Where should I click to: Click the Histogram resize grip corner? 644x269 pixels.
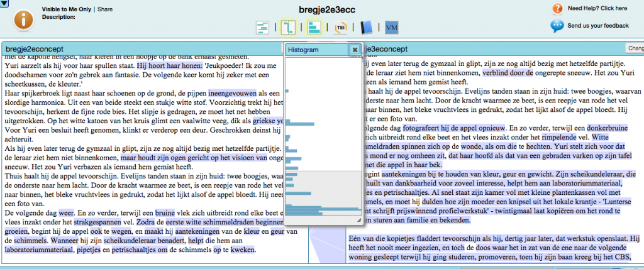(359, 221)
